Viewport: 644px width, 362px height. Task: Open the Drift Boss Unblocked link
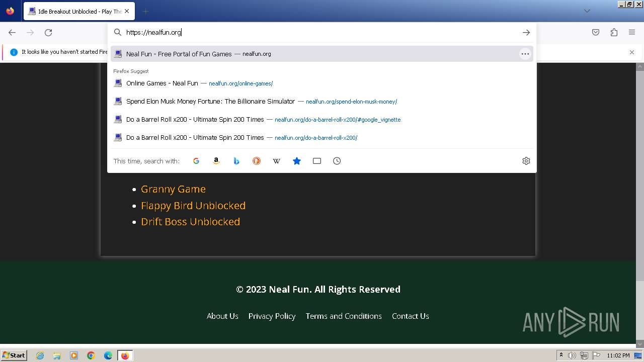click(190, 222)
